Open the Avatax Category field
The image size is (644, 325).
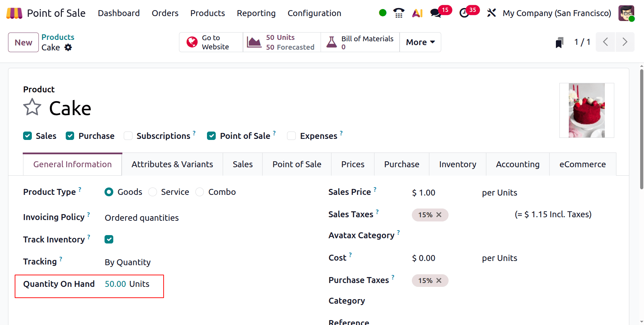click(513, 236)
